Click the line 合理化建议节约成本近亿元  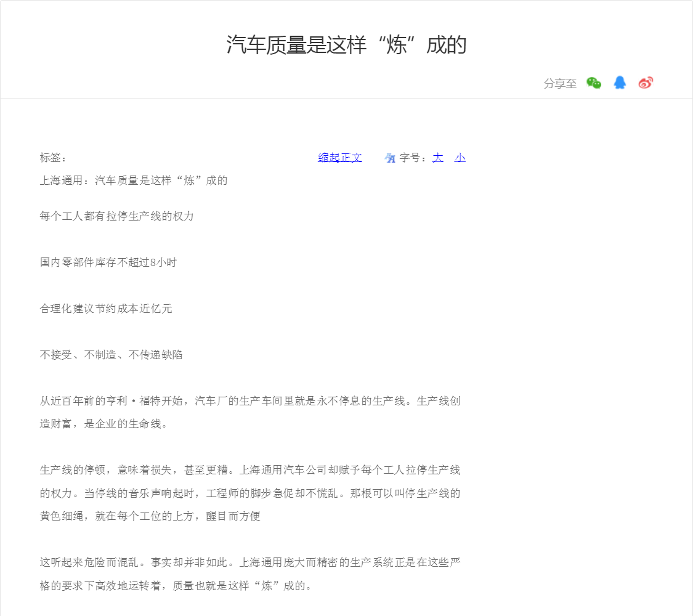coord(106,309)
